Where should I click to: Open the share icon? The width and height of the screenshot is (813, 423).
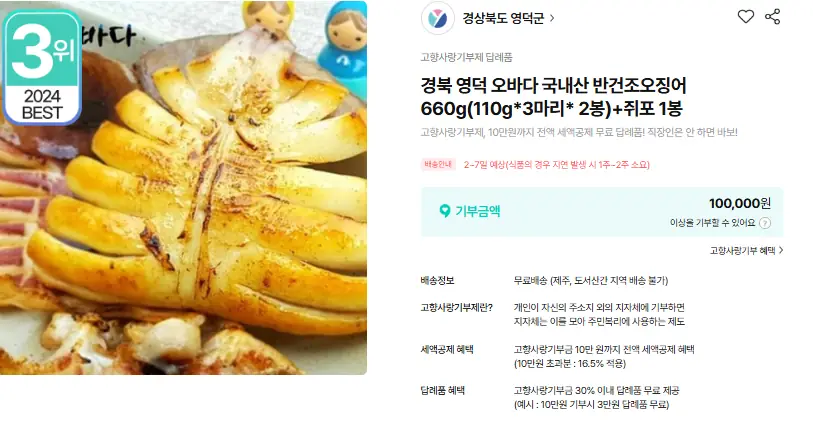coord(773,17)
